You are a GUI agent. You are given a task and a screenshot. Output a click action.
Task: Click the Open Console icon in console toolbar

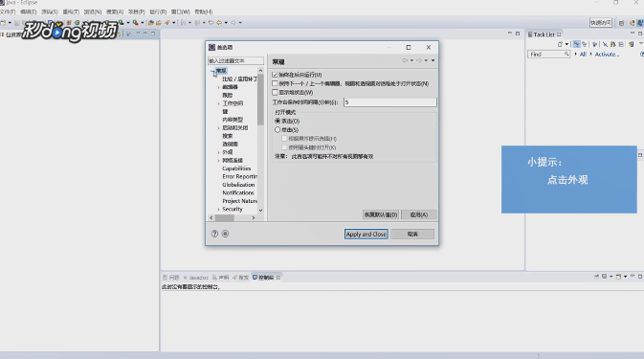point(618,277)
